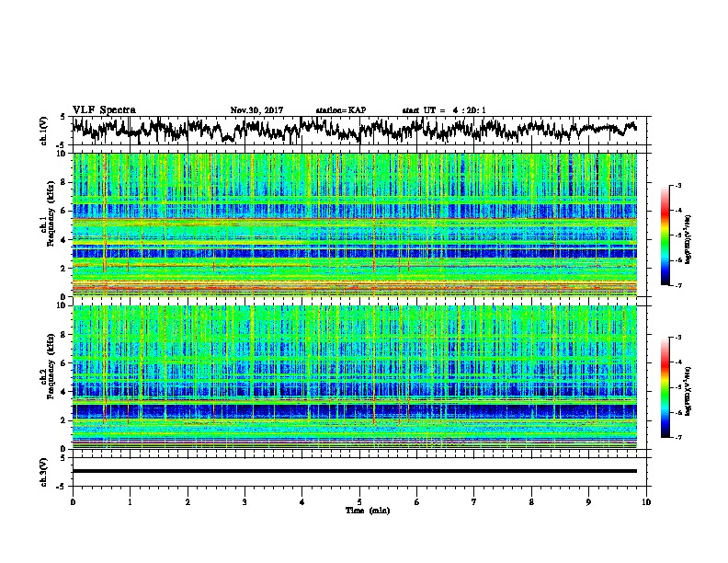
Task: Click the ch.2 color bar's log(PSD) label
Action: tap(688, 391)
